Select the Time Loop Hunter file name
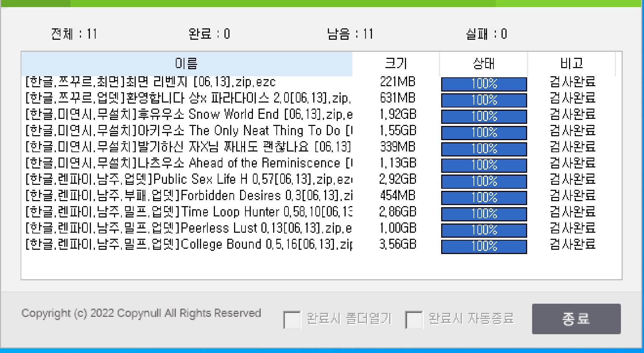 (188, 212)
